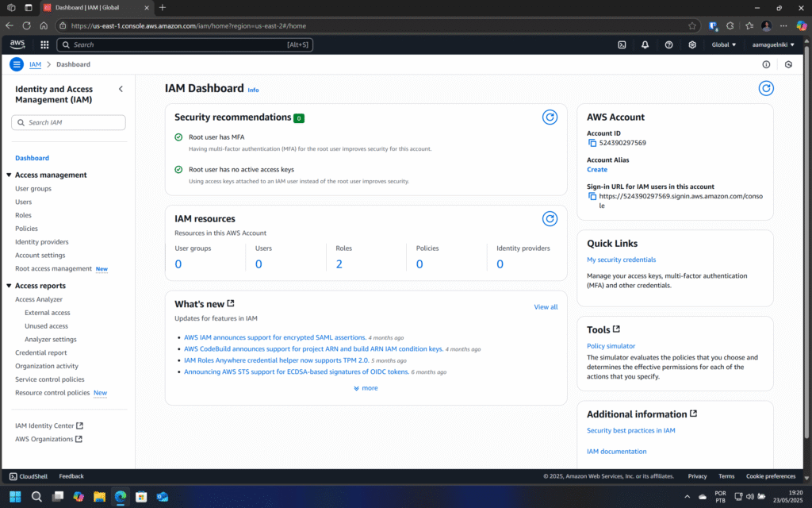
Task: Open the browser three-dots menu
Action: (x=783, y=26)
